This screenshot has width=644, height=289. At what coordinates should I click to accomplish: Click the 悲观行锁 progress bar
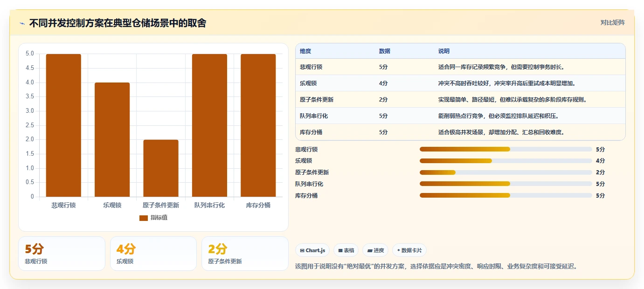tap(506, 149)
